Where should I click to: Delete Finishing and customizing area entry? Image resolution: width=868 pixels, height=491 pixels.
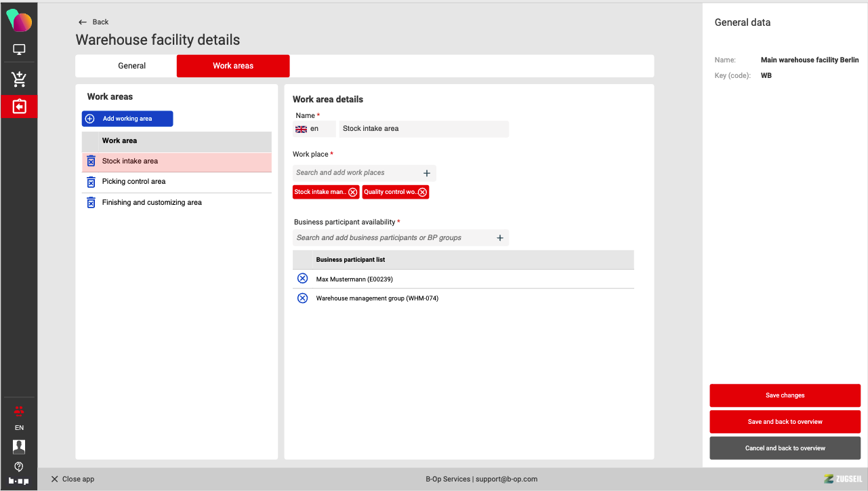(91, 203)
